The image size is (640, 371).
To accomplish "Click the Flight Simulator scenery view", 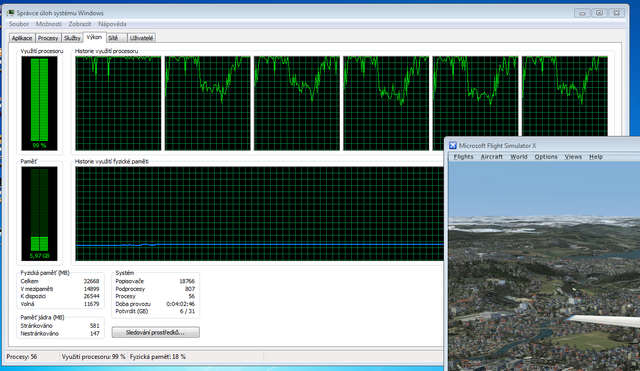I will [x=544, y=267].
